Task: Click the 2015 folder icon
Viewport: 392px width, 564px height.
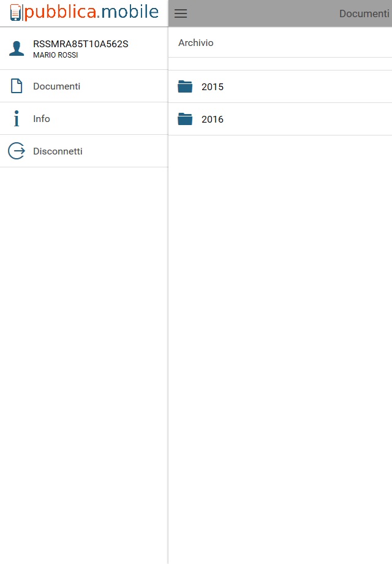Action: coord(185,86)
